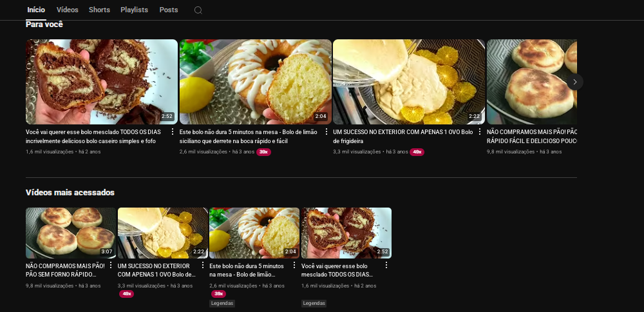Open options for Este bolo não dura in Vídeos mais acessados
This screenshot has height=312, width=644.
(294, 265)
